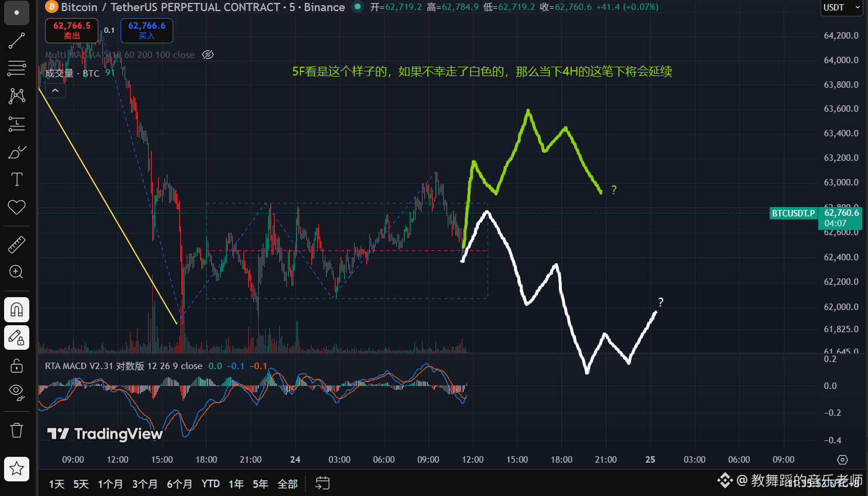Viewport: 868px width, 496px height.
Task: Open the Bitcoin / TetherUS symbol title
Action: 203,7
